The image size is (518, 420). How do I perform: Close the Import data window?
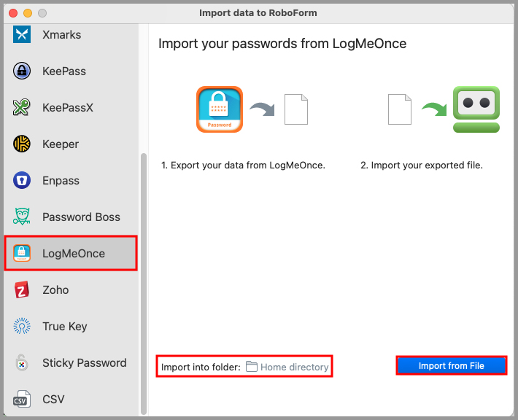point(13,13)
